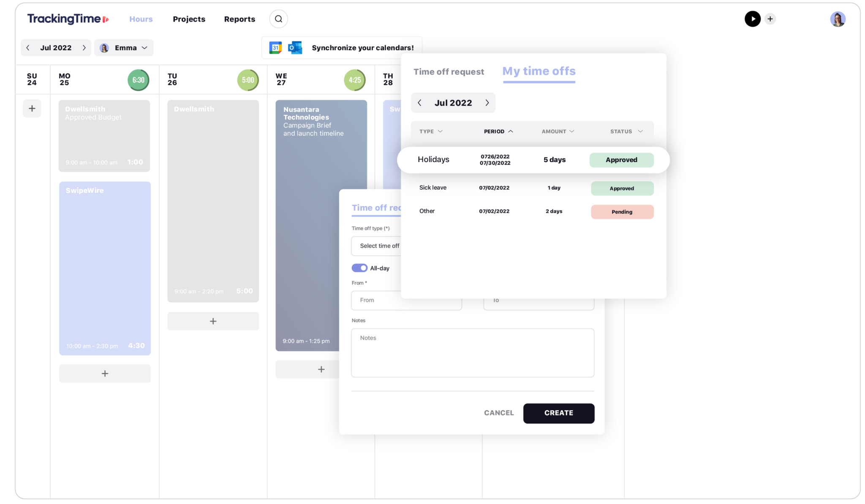Click the CREATE button
This screenshot has height=504, width=865.
pyautogui.click(x=558, y=413)
